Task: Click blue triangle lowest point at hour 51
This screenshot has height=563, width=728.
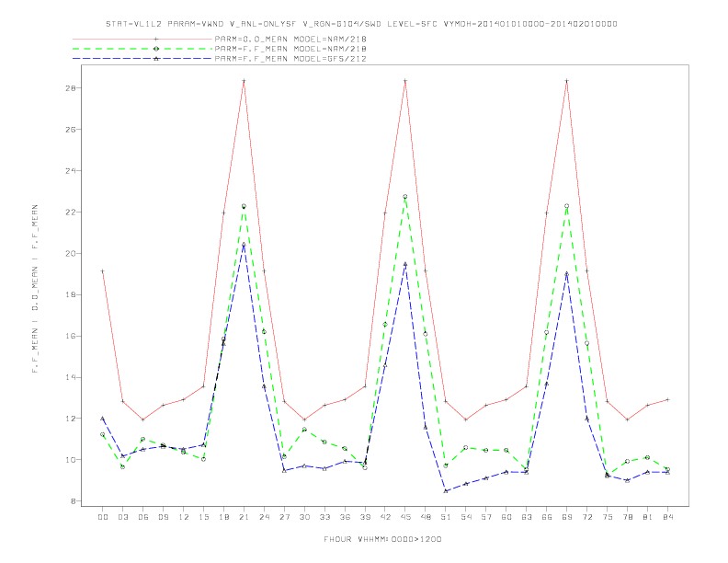Action: coord(446,490)
